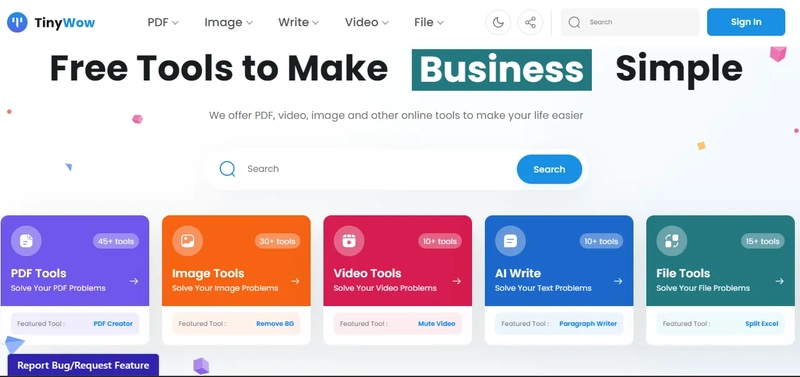This screenshot has width=800, height=377.
Task: Click the 15+ tools badge
Action: pos(762,241)
